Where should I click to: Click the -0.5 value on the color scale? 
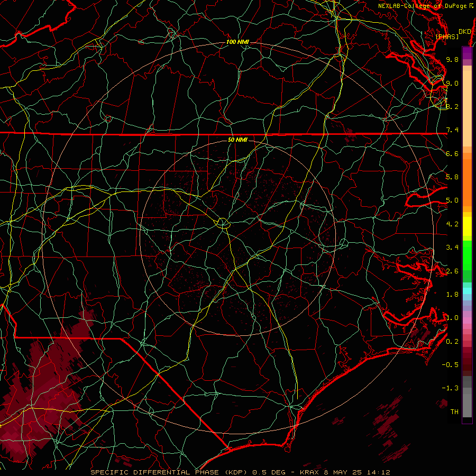click(450, 365)
